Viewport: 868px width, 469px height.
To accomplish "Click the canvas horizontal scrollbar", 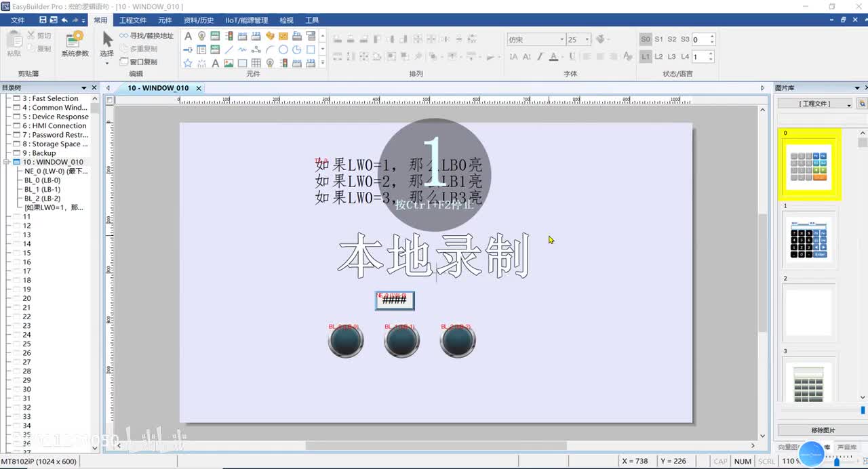I will pyautogui.click(x=435, y=445).
